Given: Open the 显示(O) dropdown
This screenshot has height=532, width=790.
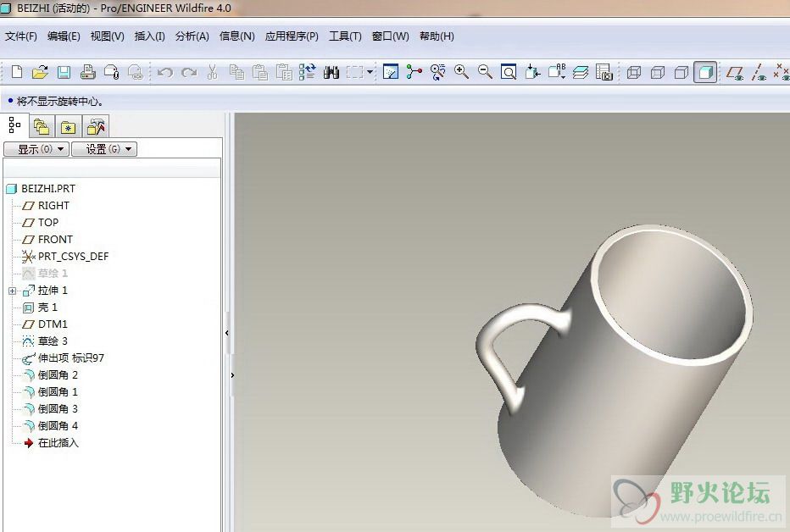Looking at the screenshot, I should click(36, 149).
